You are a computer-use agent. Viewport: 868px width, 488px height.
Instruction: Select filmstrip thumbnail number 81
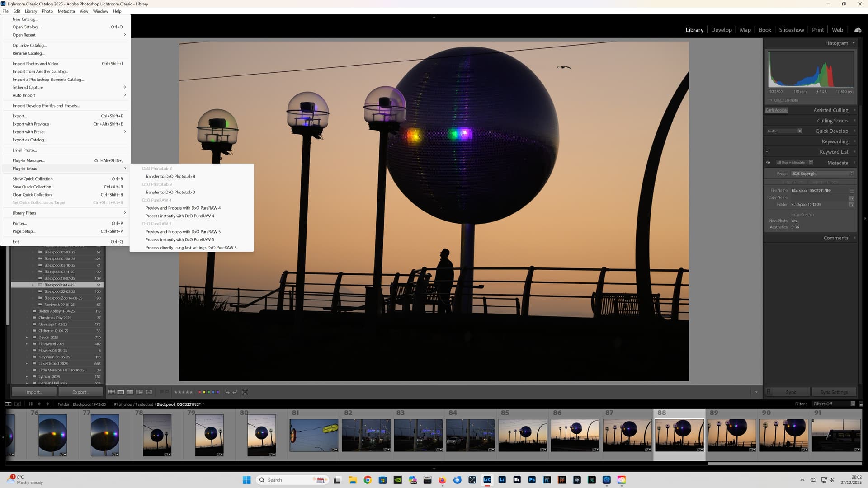coord(314,435)
